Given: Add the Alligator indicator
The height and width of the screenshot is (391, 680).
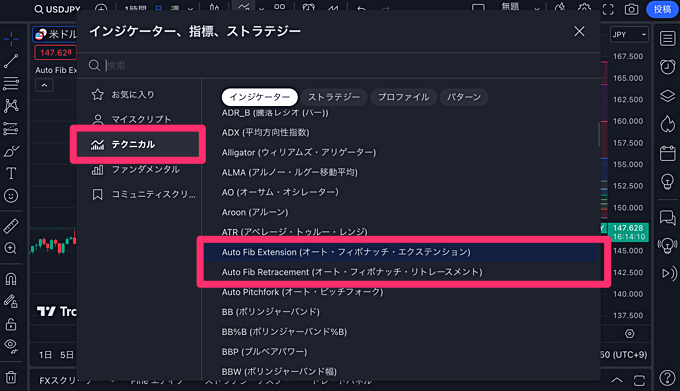Looking at the screenshot, I should pyautogui.click(x=401, y=153).
